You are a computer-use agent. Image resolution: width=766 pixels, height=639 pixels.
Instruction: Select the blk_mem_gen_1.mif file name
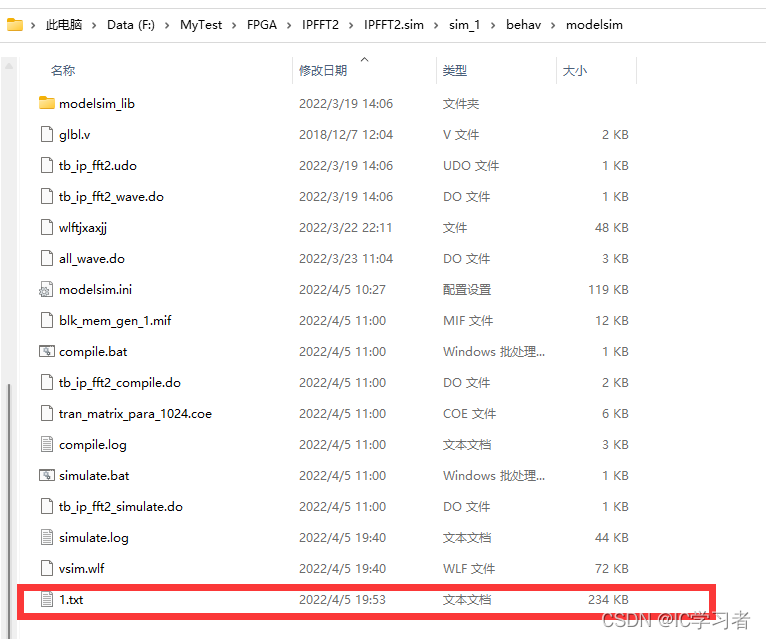[115, 320]
